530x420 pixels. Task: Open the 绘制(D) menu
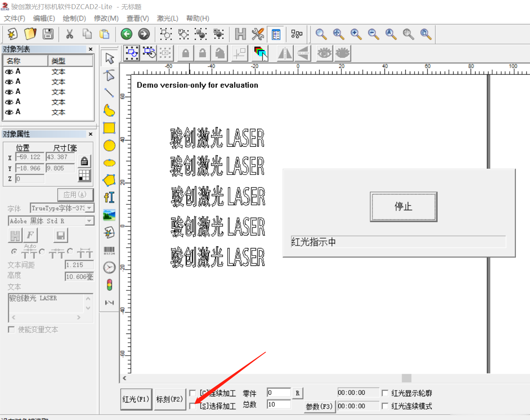[74, 18]
